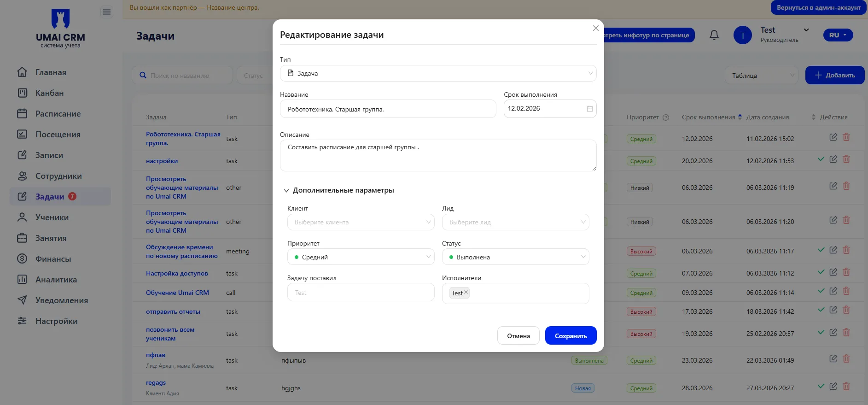The width and height of the screenshot is (868, 405).
Task: Open Настройки in the sidebar
Action: pyautogui.click(x=56, y=321)
